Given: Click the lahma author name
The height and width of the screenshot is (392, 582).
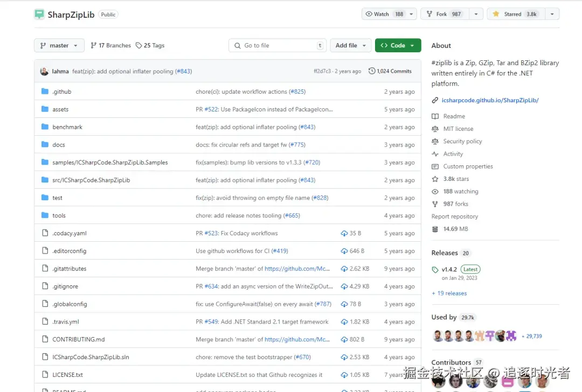Looking at the screenshot, I should [x=60, y=71].
